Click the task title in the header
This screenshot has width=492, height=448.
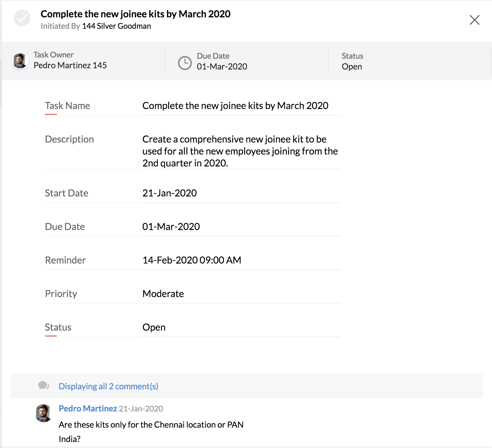[x=136, y=14]
